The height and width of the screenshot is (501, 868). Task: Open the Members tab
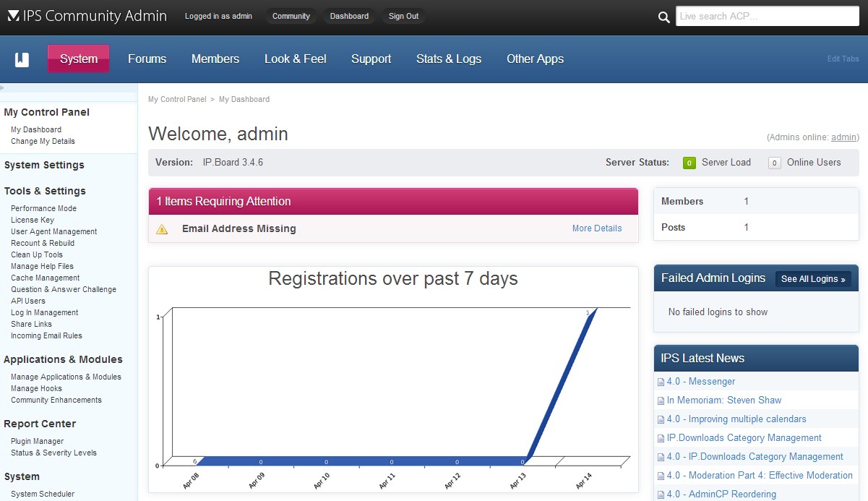(x=215, y=59)
